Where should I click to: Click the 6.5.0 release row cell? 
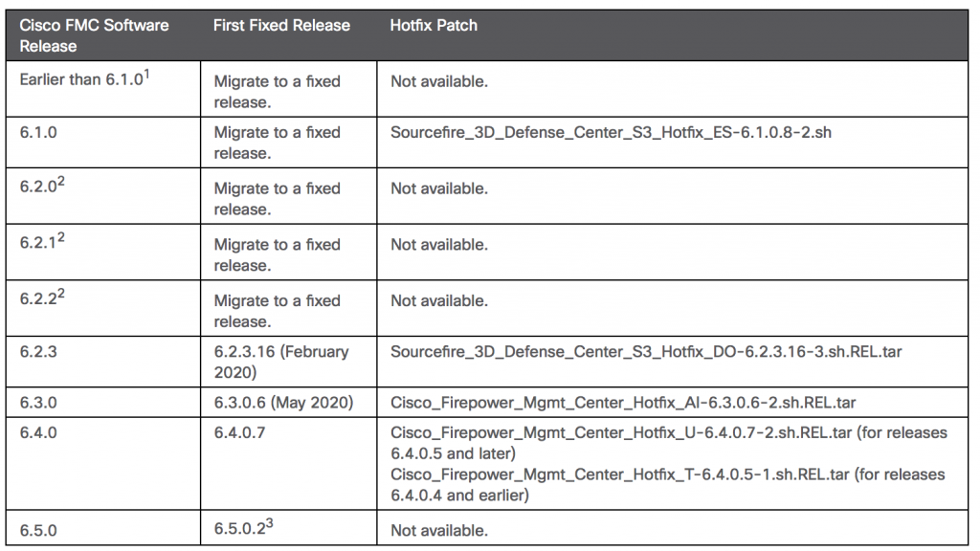pos(103,528)
